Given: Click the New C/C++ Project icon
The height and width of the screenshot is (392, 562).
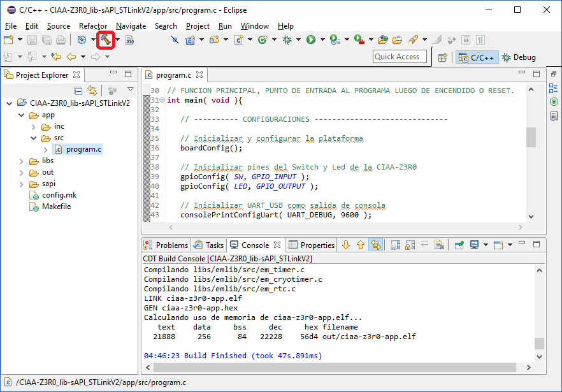Looking at the screenshot, I should (191, 40).
